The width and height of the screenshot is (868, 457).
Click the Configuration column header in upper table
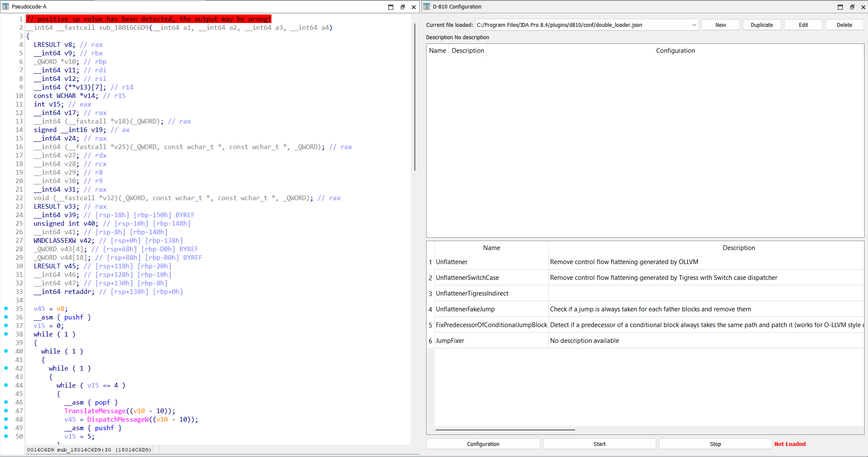pos(675,51)
